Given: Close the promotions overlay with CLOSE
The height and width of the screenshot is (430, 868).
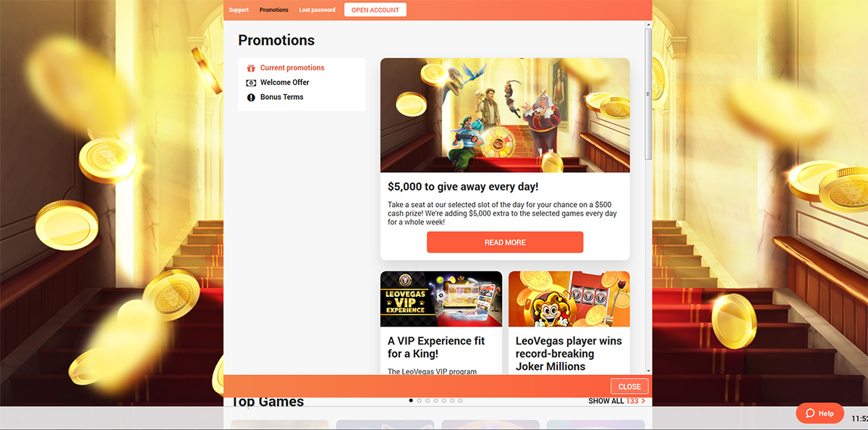Looking at the screenshot, I should click(629, 387).
